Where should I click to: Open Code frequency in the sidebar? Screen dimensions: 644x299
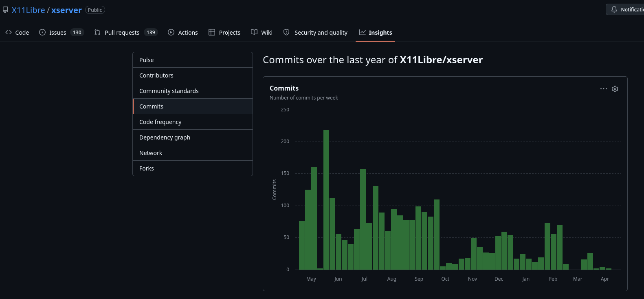193,122
